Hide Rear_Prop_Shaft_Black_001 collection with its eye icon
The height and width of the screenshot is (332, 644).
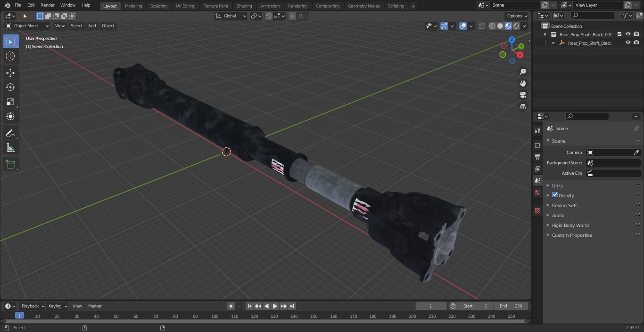coord(628,34)
